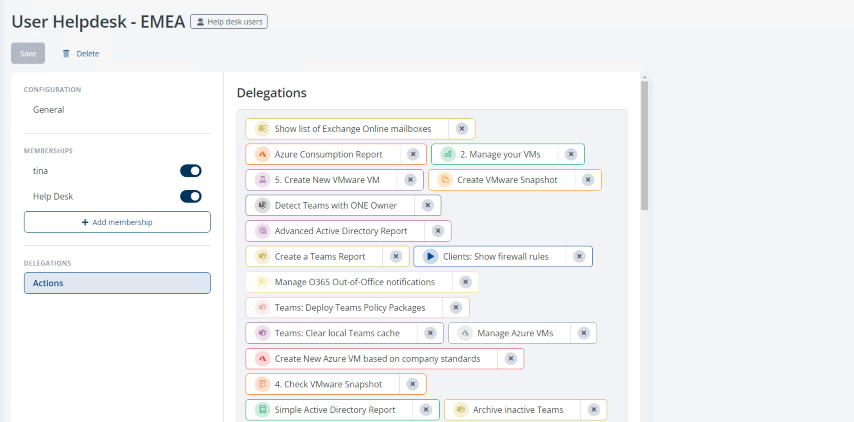Viewport: 854px width, 422px height.
Task: Click the Create New VMware VM icon
Action: (x=263, y=180)
